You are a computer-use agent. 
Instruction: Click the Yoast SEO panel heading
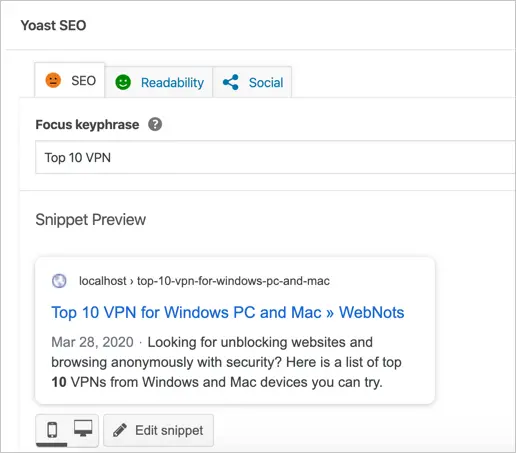tap(53, 25)
